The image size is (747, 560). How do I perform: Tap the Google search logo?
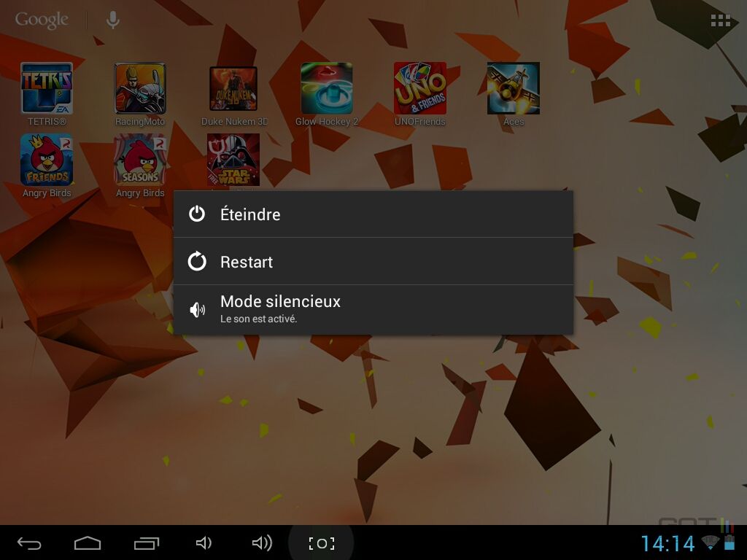(42, 20)
